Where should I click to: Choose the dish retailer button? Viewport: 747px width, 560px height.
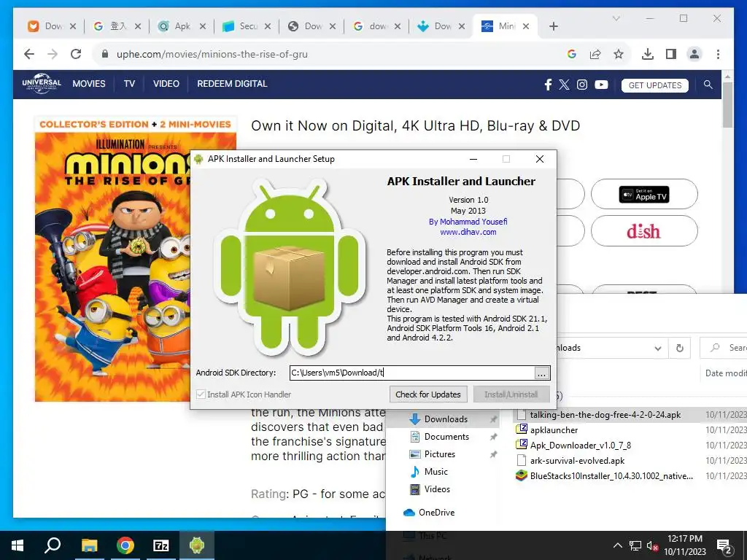click(644, 231)
